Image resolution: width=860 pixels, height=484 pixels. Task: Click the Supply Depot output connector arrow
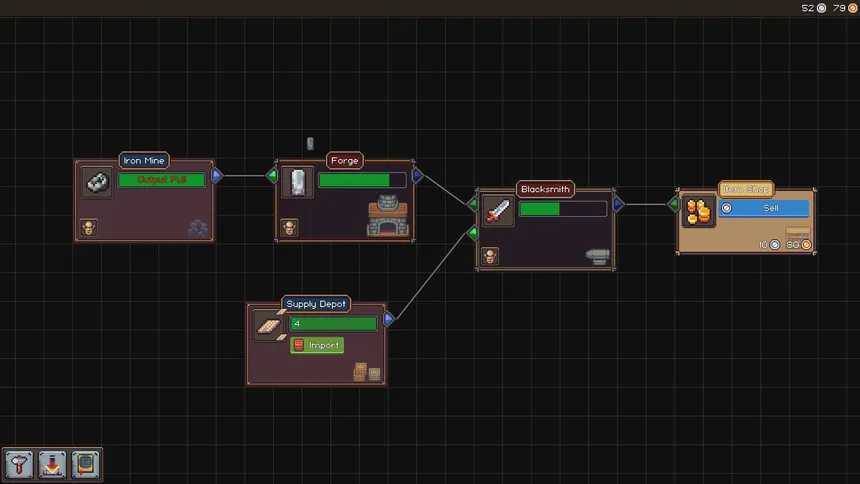click(389, 319)
